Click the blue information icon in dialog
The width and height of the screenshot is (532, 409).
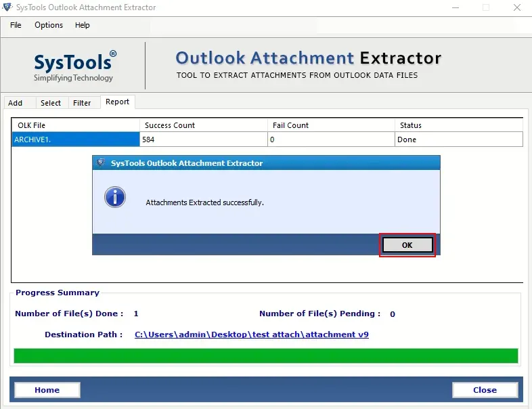pos(115,197)
